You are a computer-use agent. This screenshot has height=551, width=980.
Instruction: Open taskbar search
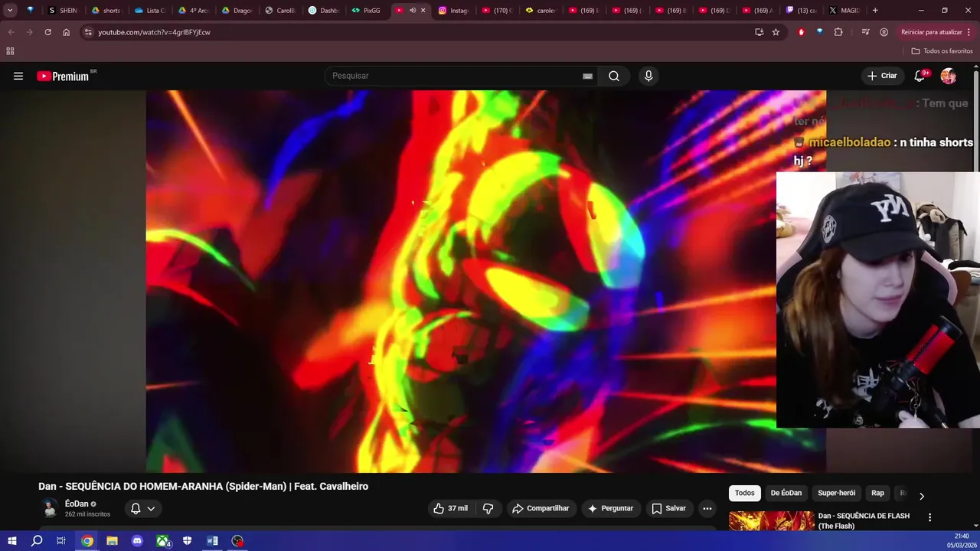click(37, 541)
